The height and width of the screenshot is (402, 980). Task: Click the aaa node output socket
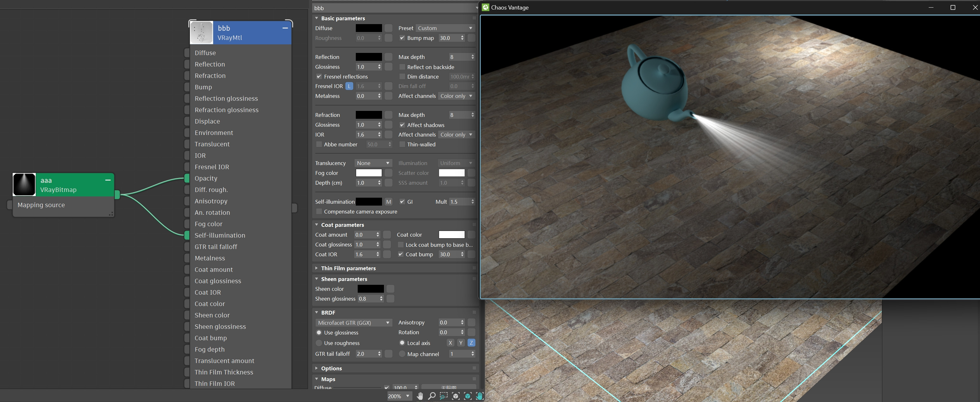click(117, 195)
